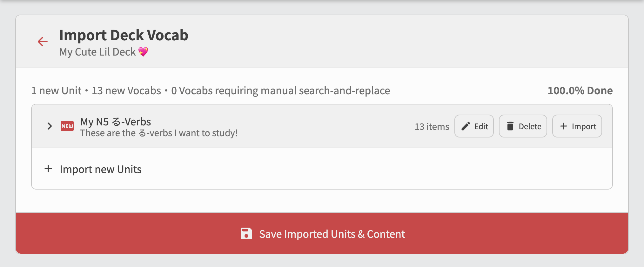Expand the My N5 る-Verbs unit chevron
Viewport: 644px width, 267px height.
tap(50, 126)
